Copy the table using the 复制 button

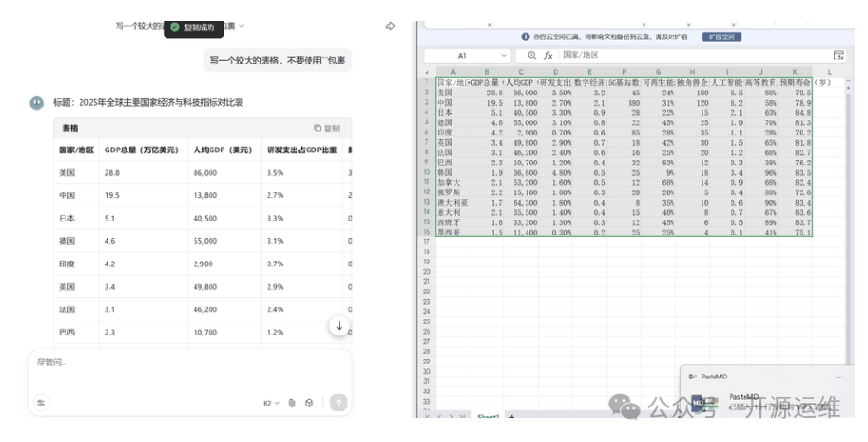click(326, 128)
